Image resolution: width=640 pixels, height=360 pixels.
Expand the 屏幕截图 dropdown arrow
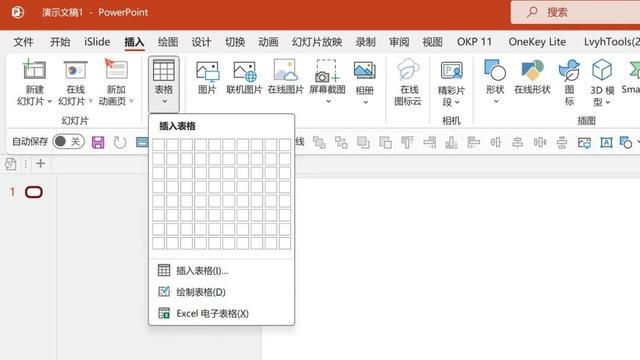tap(328, 101)
